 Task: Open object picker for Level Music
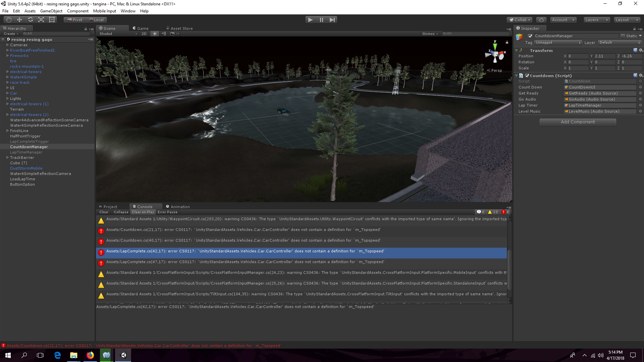click(x=640, y=111)
